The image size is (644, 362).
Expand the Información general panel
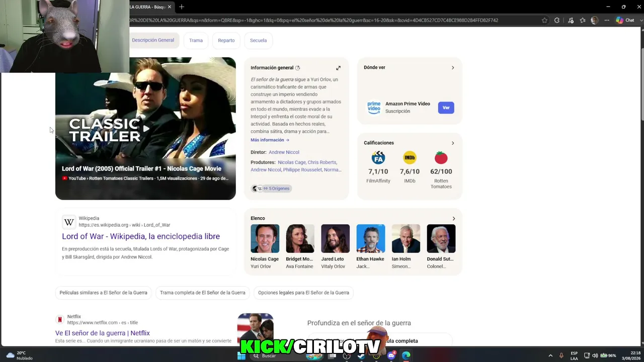pyautogui.click(x=338, y=68)
